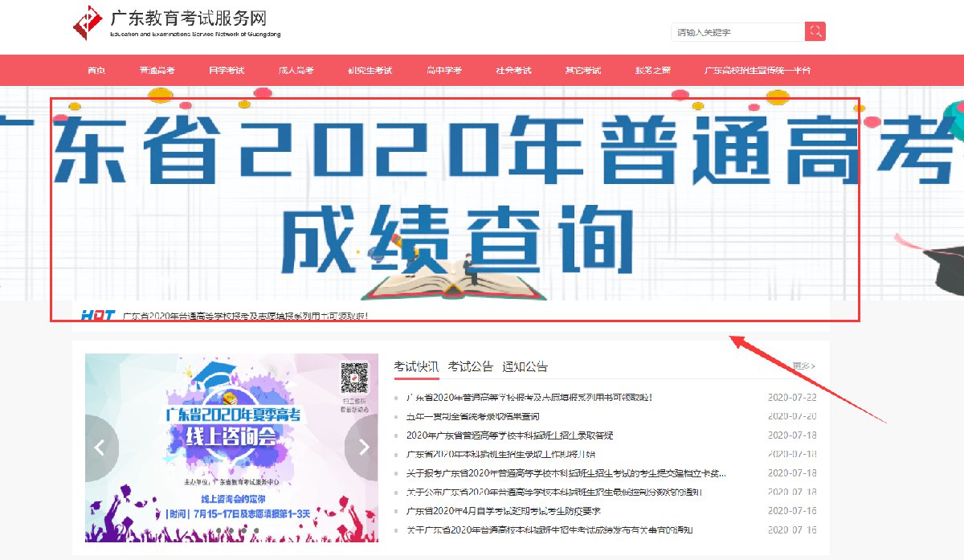
Task: Open 首页 in the navigation bar
Action: tap(96, 71)
